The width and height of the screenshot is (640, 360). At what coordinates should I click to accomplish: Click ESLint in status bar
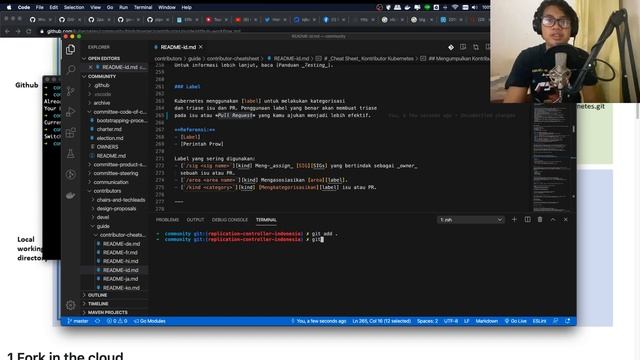click(539, 321)
